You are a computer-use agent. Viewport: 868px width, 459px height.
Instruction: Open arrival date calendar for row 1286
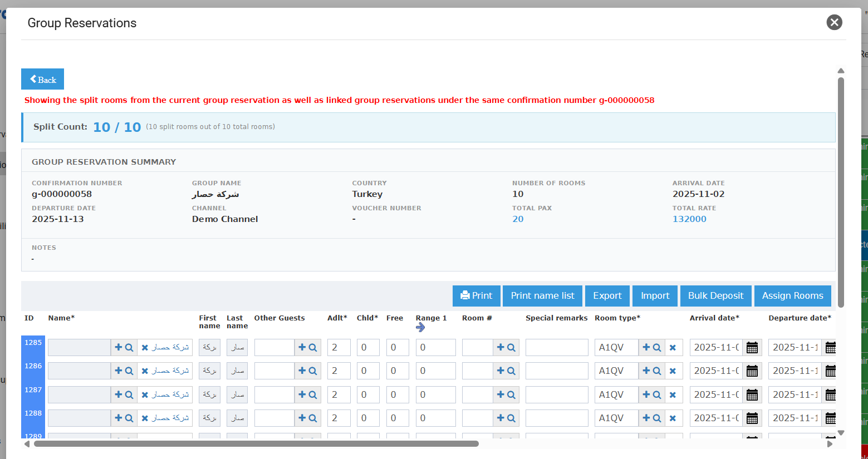pos(752,371)
